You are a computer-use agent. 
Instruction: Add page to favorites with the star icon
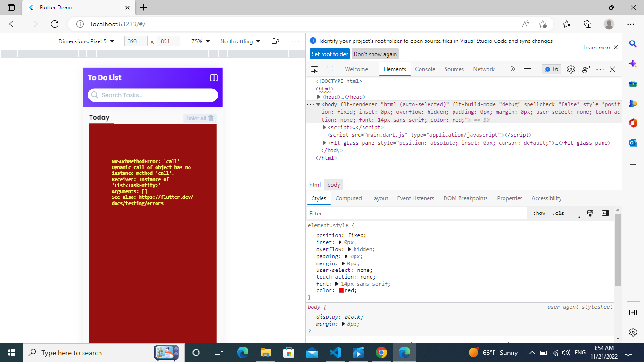point(543,24)
